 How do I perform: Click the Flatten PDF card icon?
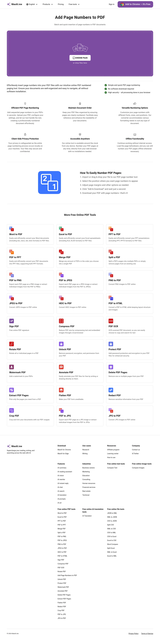tap(61, 390)
